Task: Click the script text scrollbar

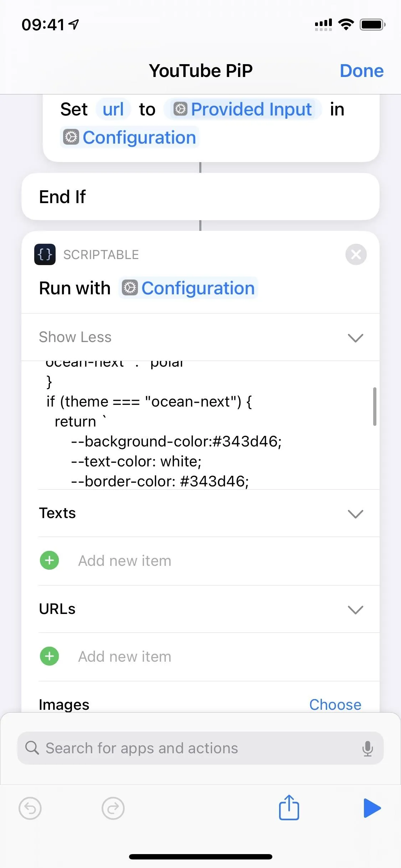Action: point(375,407)
